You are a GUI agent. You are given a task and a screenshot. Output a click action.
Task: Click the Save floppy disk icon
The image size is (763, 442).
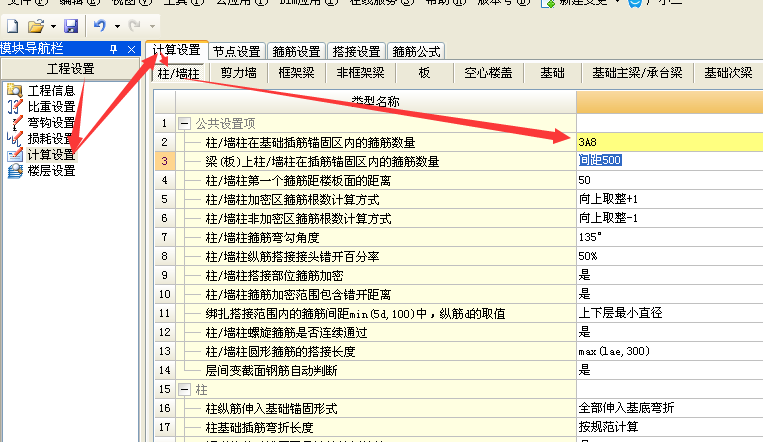click(71, 26)
